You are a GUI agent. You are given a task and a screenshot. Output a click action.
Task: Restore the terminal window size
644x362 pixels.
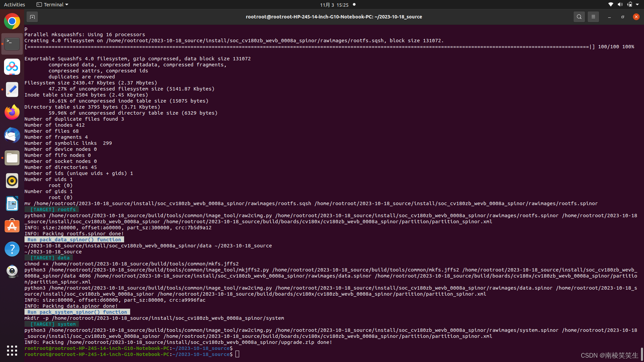point(623,17)
